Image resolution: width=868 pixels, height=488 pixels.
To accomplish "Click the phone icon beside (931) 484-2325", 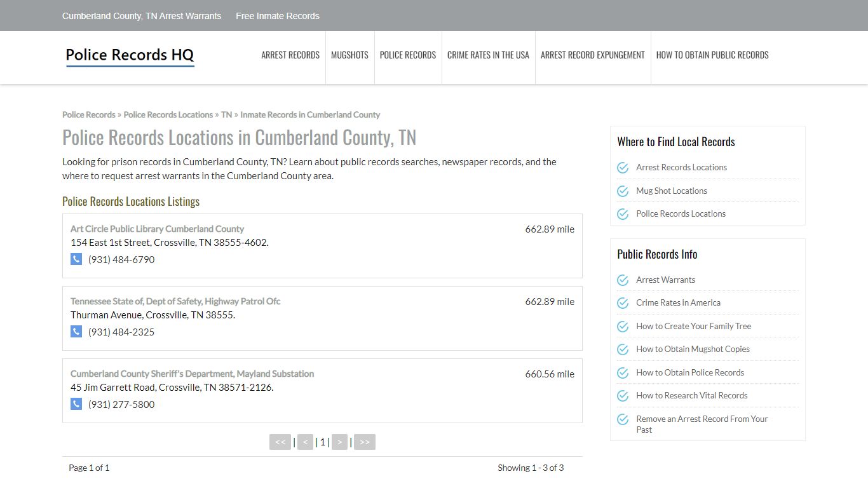I will [x=76, y=332].
